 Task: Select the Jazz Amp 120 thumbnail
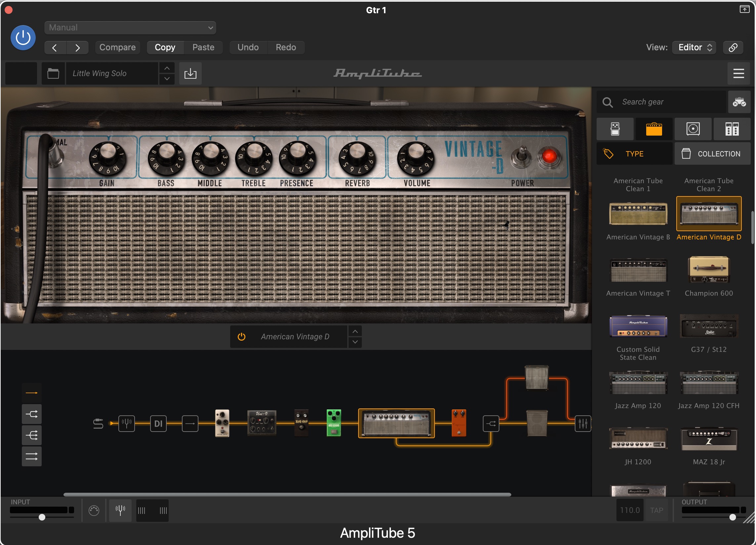[638, 383]
